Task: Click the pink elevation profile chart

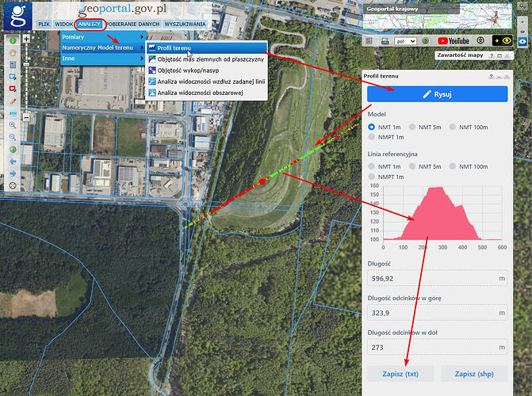Action: click(x=442, y=214)
